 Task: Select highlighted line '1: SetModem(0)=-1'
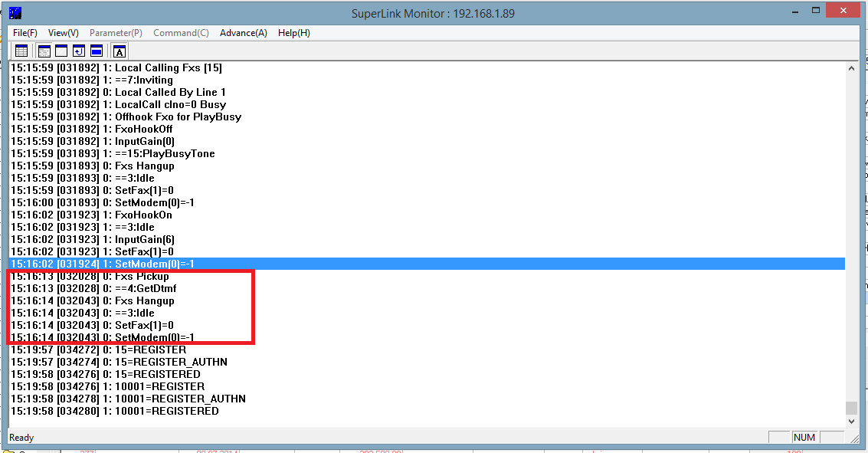pos(427,264)
